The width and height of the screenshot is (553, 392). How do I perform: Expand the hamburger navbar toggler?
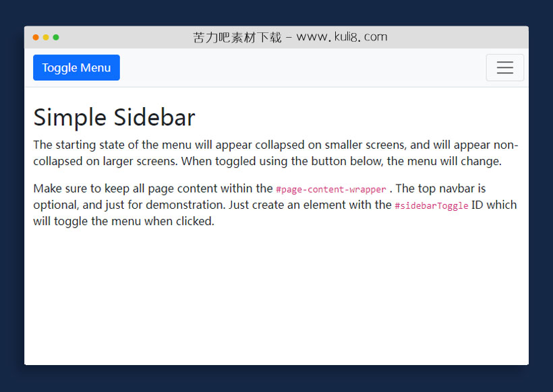pos(504,67)
